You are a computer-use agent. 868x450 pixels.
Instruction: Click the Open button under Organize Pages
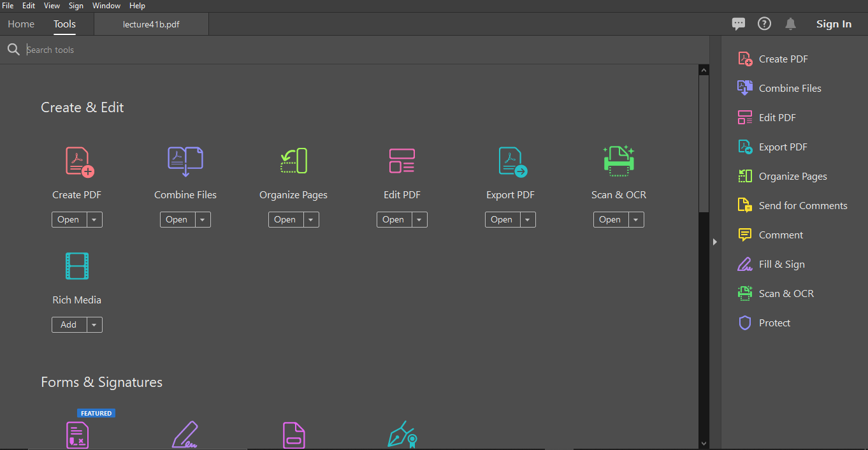point(285,219)
